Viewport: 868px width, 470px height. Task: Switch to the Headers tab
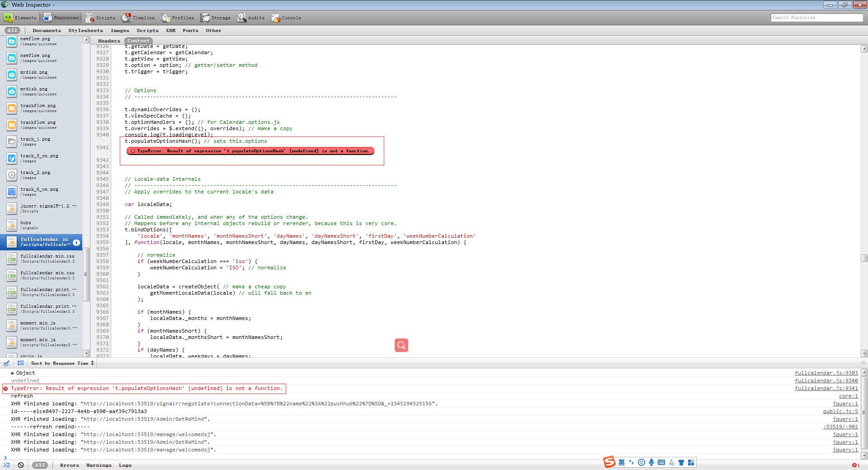click(x=108, y=41)
